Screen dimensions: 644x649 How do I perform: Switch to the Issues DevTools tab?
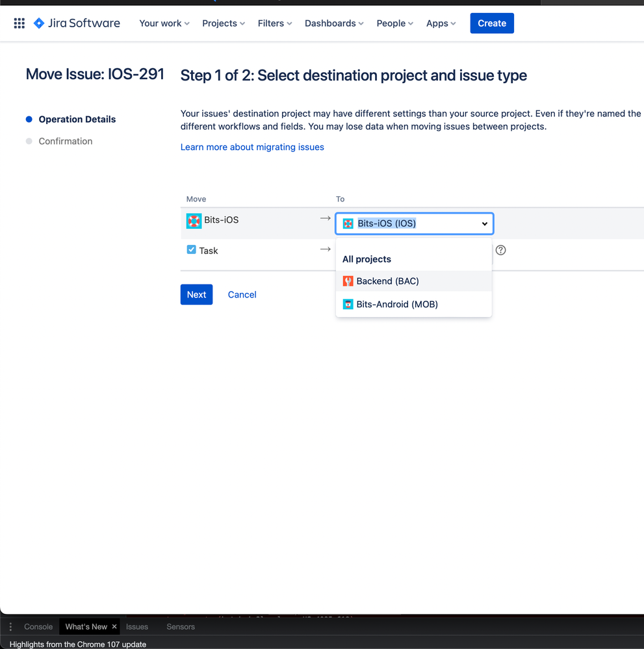(137, 627)
